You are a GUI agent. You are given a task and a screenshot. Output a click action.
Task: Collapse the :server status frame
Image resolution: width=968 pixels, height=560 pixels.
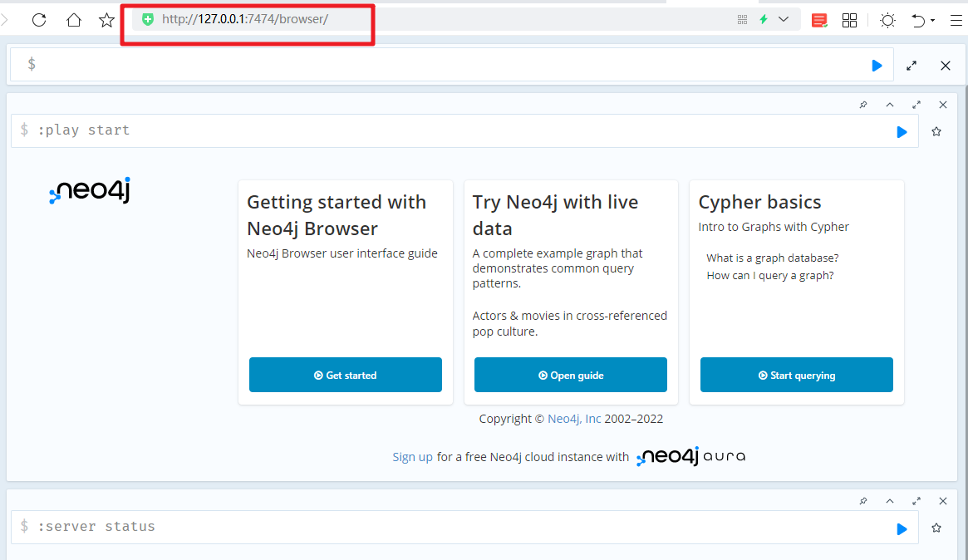(890, 501)
